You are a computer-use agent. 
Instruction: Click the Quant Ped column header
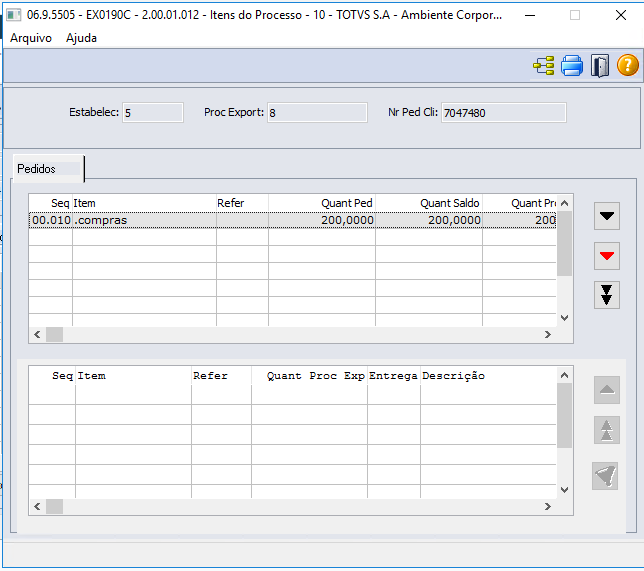(x=322, y=203)
